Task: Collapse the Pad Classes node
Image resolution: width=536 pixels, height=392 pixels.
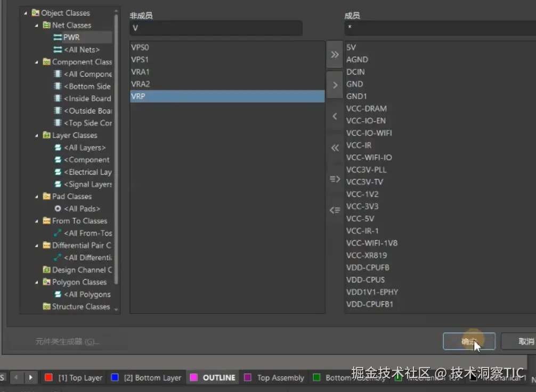Action: [x=37, y=197]
